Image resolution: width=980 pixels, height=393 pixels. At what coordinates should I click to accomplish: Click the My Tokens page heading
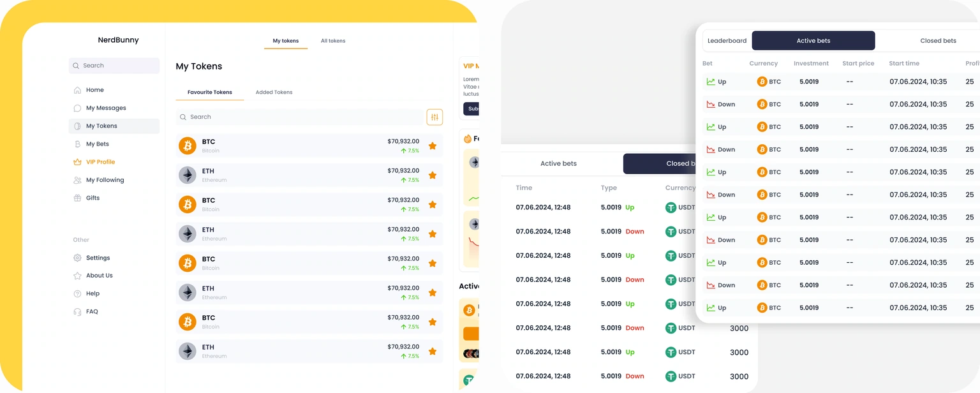tap(199, 66)
